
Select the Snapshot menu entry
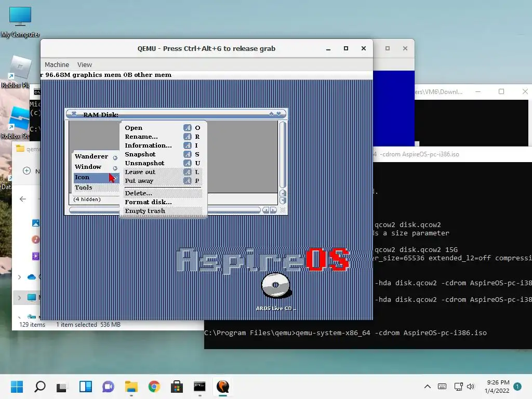coord(163,154)
